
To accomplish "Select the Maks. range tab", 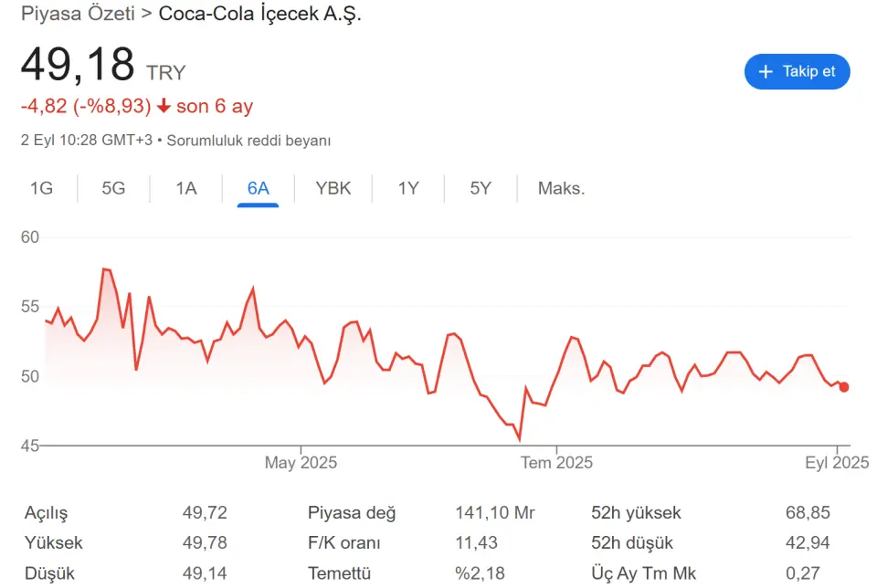I will click(x=562, y=188).
